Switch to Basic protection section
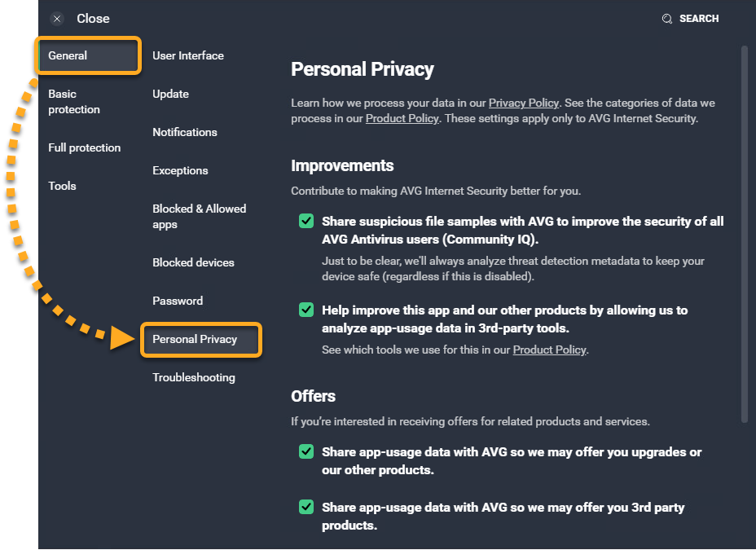The width and height of the screenshot is (756, 550). click(x=74, y=102)
